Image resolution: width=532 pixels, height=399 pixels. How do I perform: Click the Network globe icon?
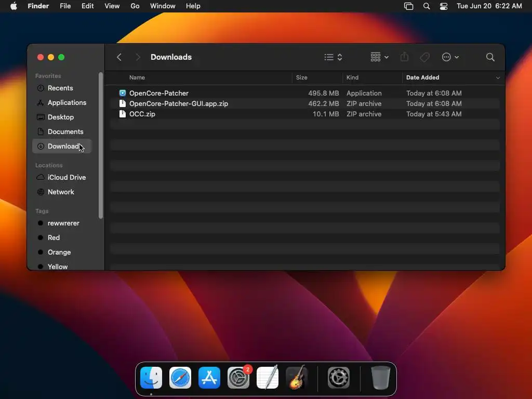pos(41,192)
